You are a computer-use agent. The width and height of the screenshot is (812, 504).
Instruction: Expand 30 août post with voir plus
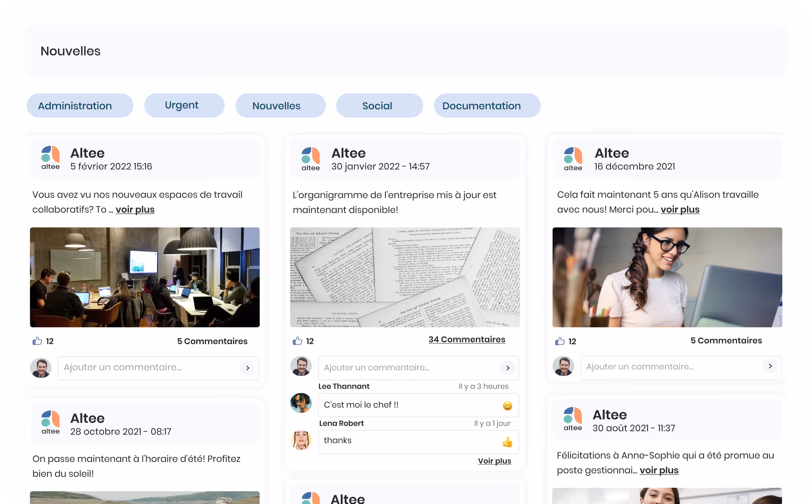click(x=659, y=470)
